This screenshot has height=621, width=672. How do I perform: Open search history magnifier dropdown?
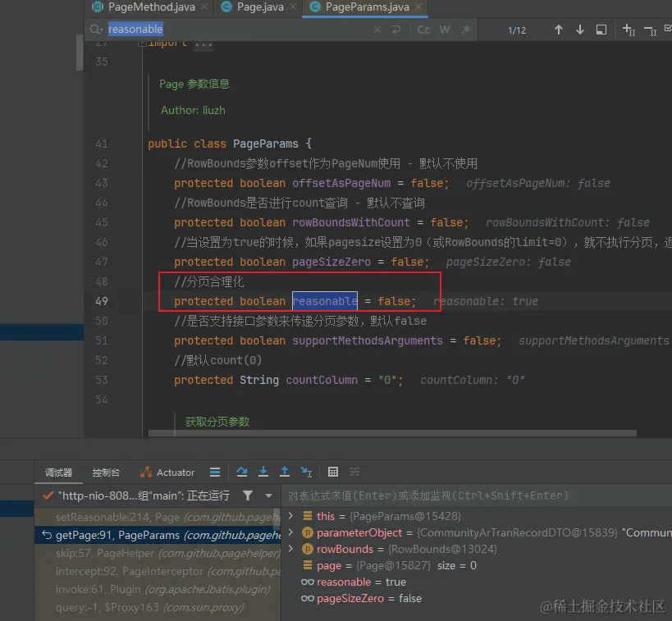[x=97, y=30]
